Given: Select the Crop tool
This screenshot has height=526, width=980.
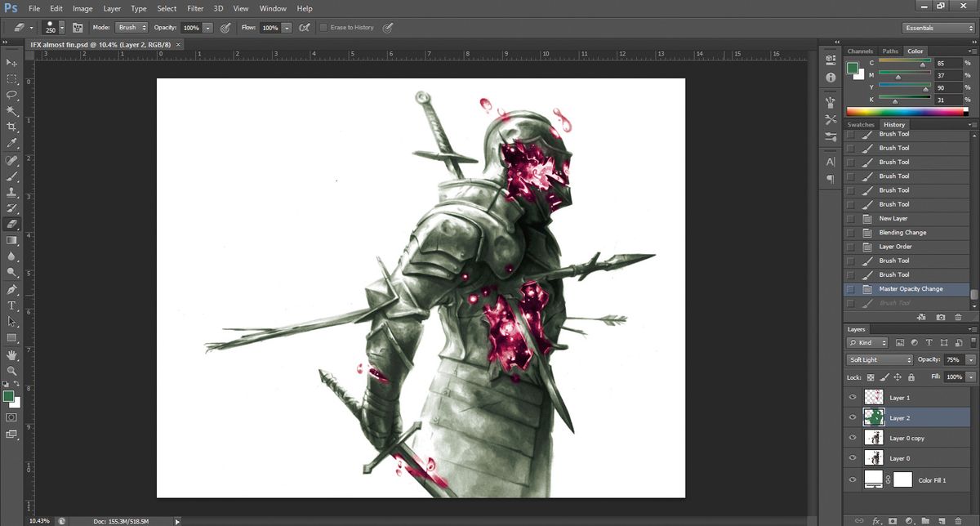Looking at the screenshot, I should 11,127.
